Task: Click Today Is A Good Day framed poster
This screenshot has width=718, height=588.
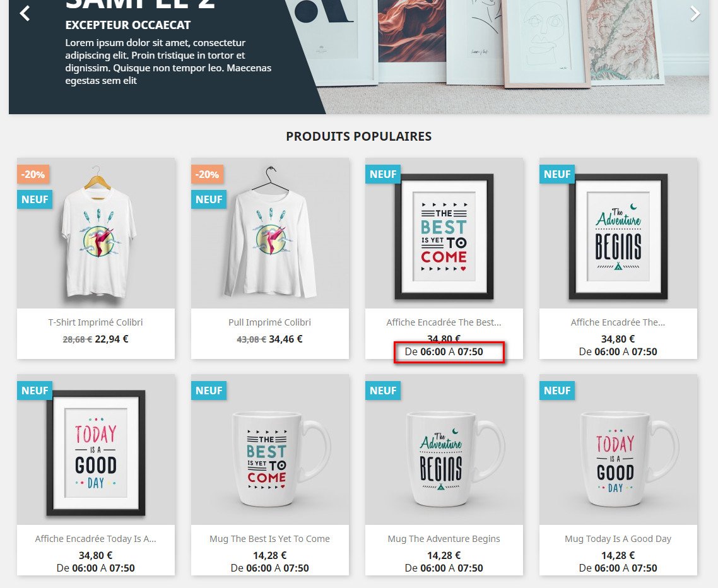Action: 96,450
